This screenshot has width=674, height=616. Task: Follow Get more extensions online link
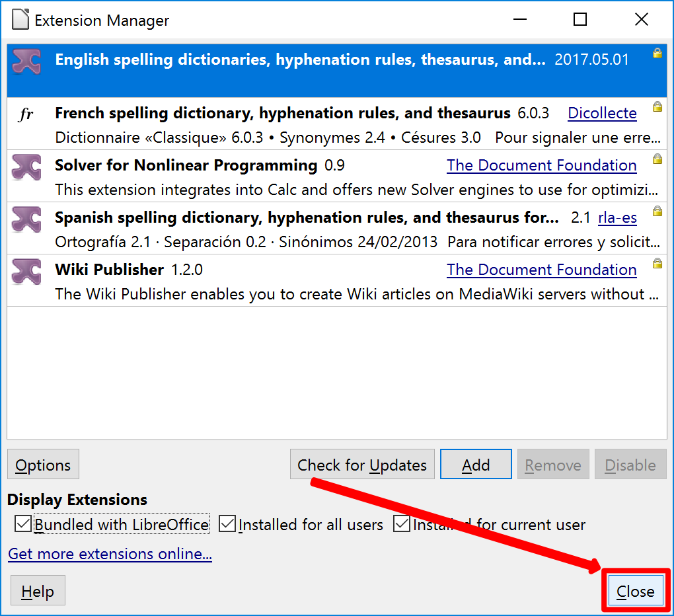tap(110, 554)
